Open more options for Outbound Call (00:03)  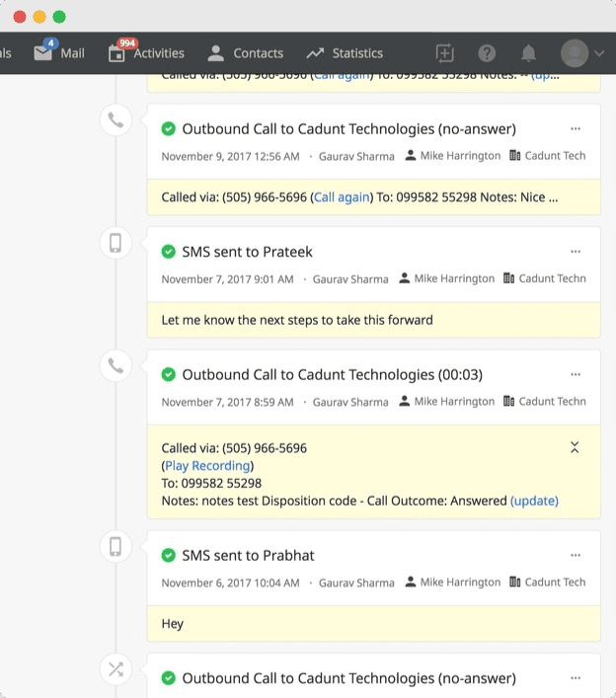(x=576, y=375)
